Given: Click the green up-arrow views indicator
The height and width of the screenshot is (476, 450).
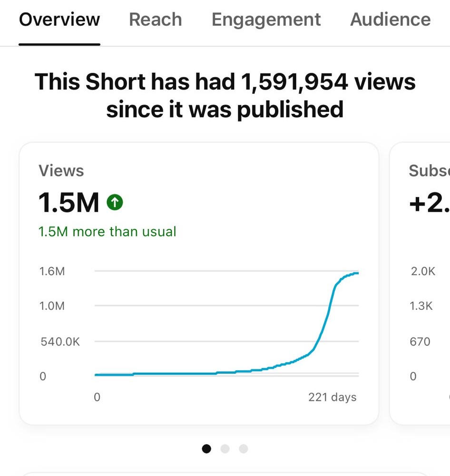Looking at the screenshot, I should [x=115, y=202].
